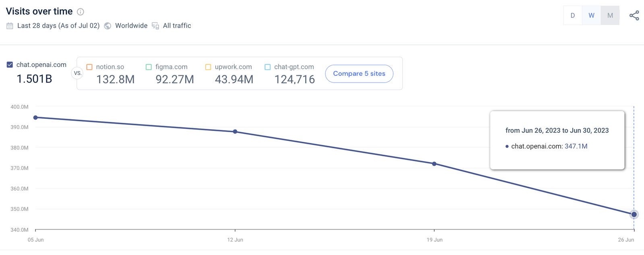Enable the notion.so checkbox
The height and width of the screenshot is (255, 644).
point(89,67)
